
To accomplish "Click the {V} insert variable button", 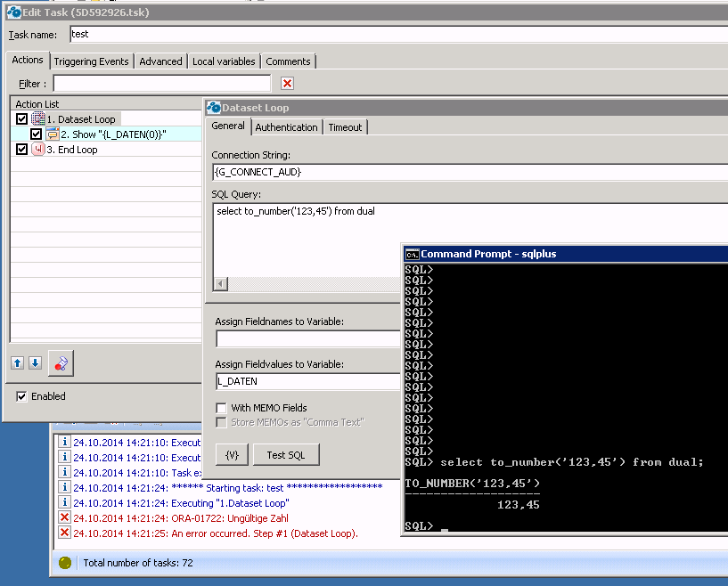I will tap(233, 455).
